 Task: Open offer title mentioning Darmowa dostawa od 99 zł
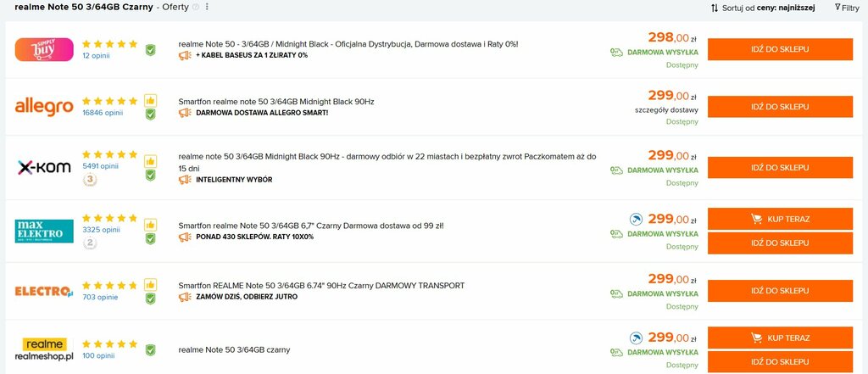[311, 226]
